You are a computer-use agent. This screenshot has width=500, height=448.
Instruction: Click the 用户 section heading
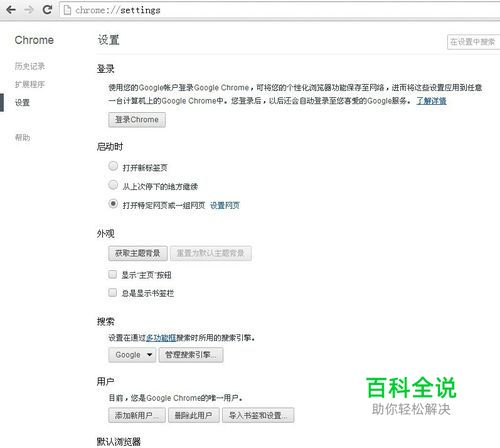point(106,381)
